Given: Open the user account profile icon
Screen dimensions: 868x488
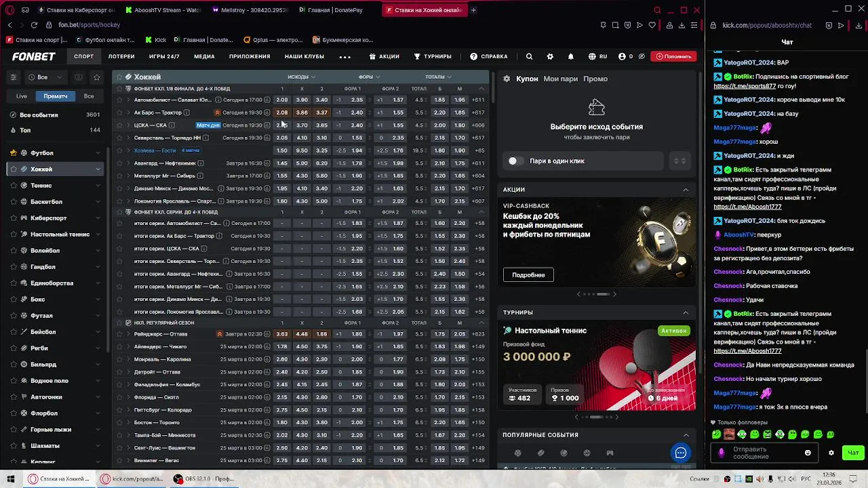Looking at the screenshot, I should [622, 56].
